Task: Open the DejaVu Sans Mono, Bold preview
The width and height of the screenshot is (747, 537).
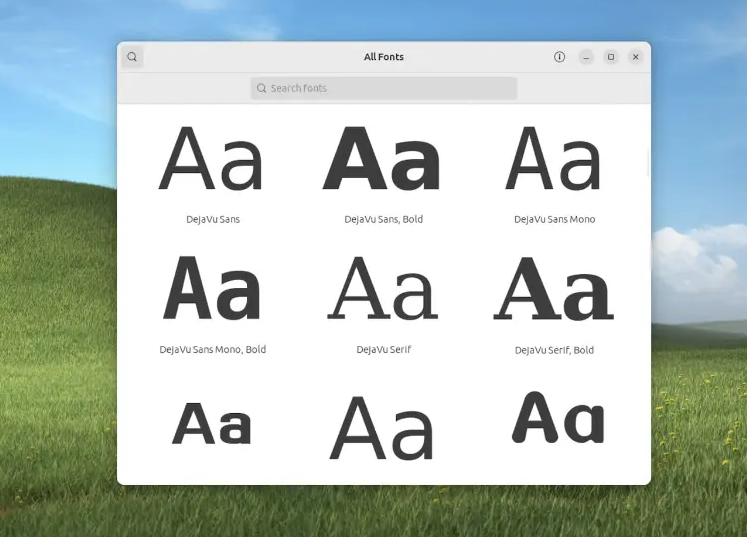Action: (213, 289)
